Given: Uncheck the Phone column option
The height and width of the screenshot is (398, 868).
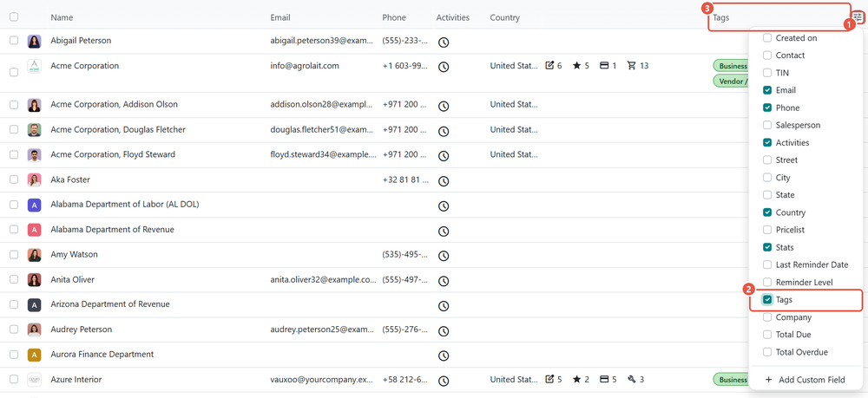Looking at the screenshot, I should [767, 108].
